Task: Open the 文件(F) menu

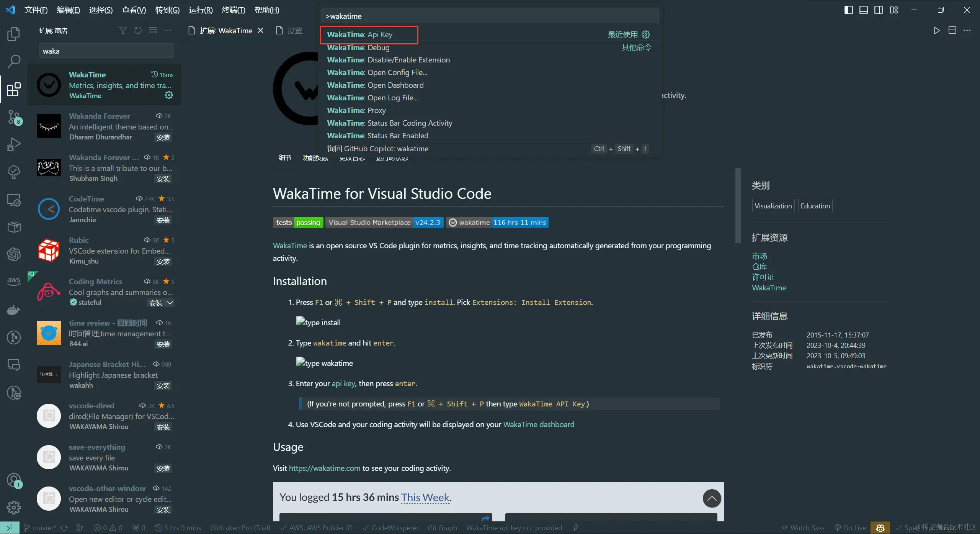Action: (x=36, y=10)
